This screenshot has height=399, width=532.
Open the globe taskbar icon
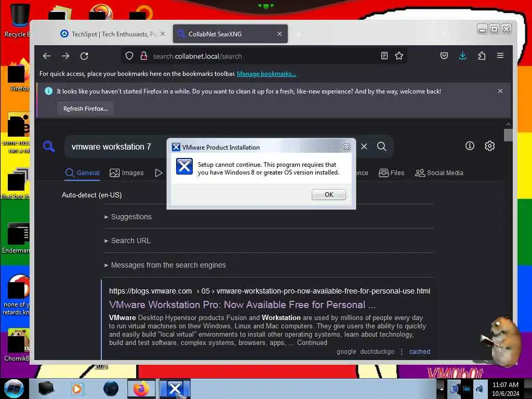click(x=111, y=389)
